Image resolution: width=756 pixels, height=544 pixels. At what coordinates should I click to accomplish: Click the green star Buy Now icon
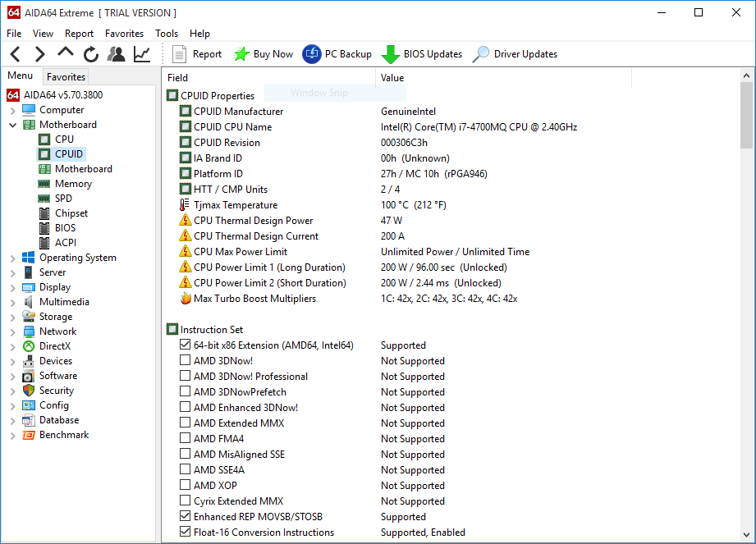click(241, 54)
